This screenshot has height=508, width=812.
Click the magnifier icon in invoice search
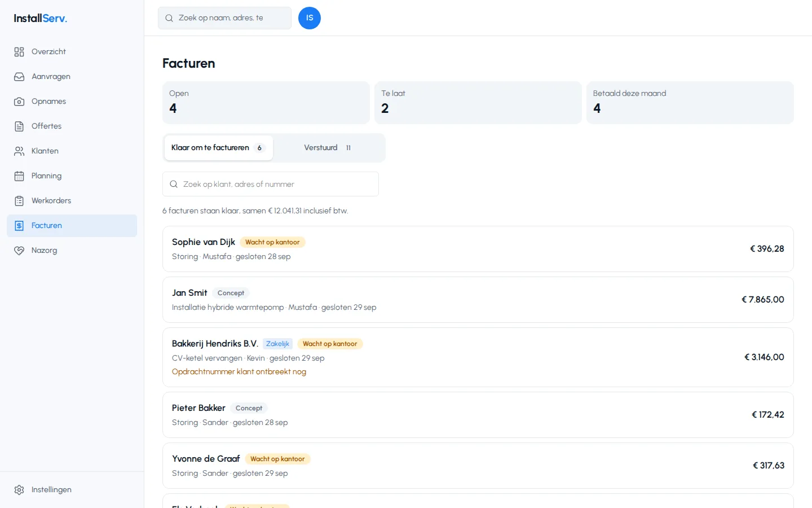(x=174, y=184)
